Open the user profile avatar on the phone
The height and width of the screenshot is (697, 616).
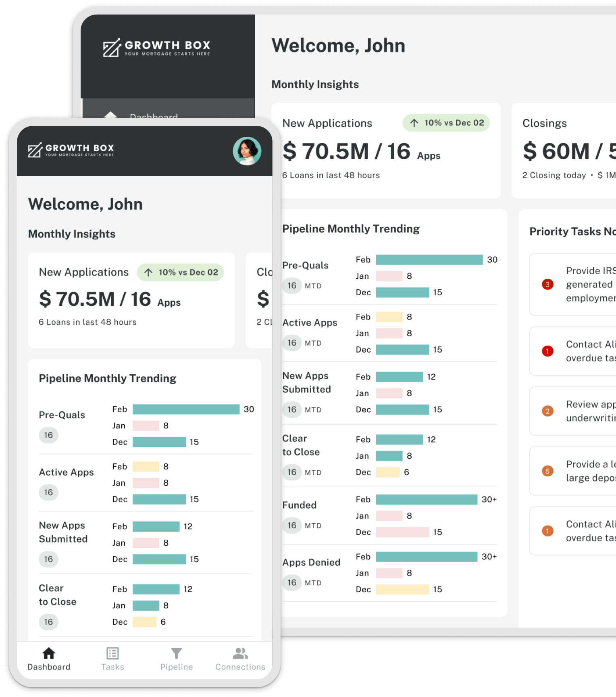247,151
